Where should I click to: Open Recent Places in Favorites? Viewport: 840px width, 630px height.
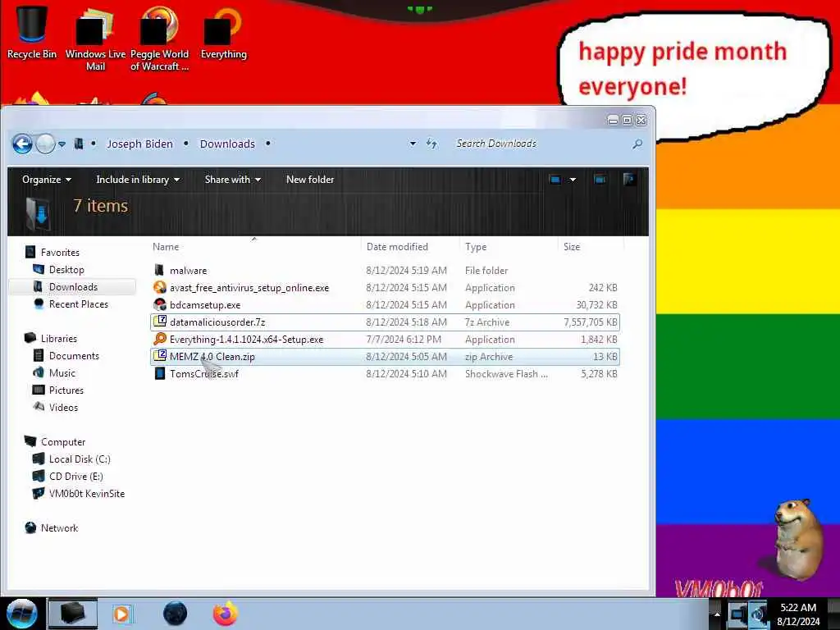(79, 304)
